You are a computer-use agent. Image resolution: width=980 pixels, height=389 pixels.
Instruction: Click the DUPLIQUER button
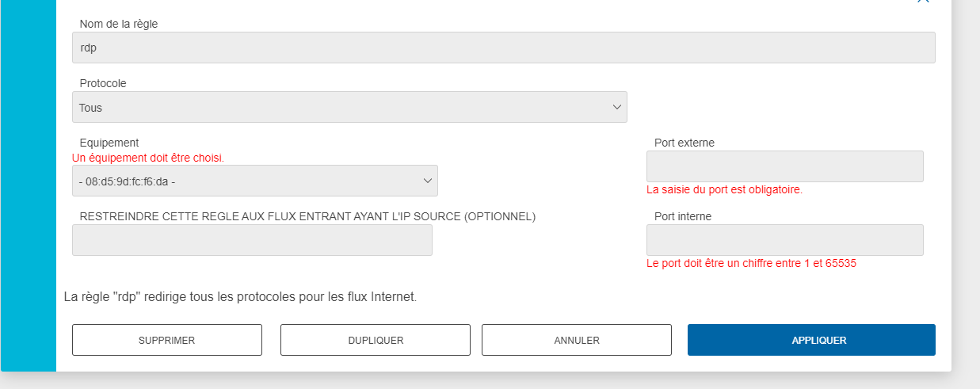pos(376,340)
